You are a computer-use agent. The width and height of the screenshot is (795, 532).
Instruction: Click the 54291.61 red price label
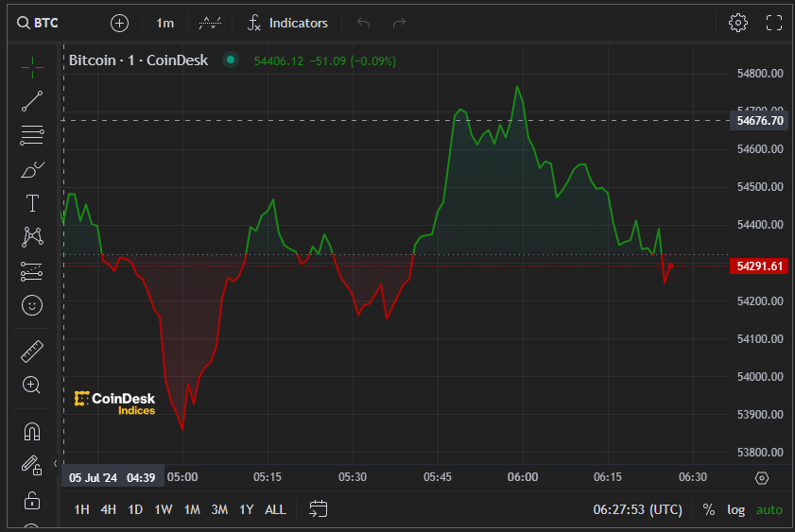tap(759, 266)
